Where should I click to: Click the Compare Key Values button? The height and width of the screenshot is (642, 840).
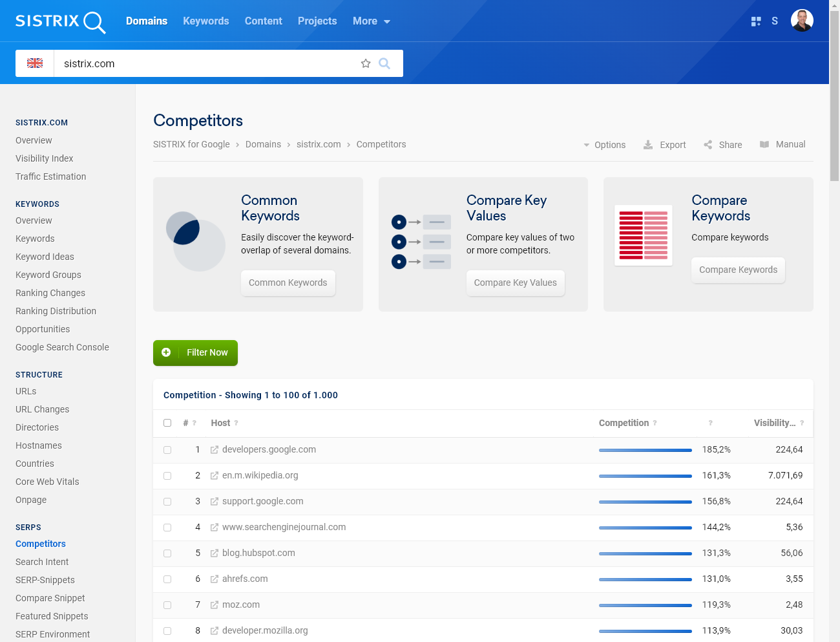click(516, 283)
